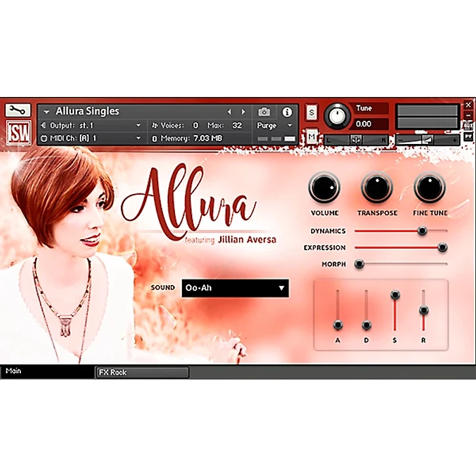Switch to the FX Rack tab

142,372
